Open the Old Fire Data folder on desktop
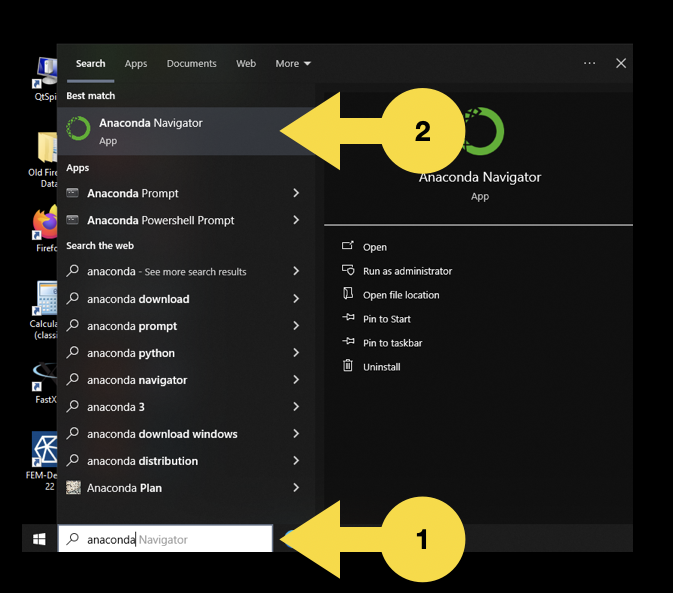Screen dimensions: 673x593 [43, 160]
